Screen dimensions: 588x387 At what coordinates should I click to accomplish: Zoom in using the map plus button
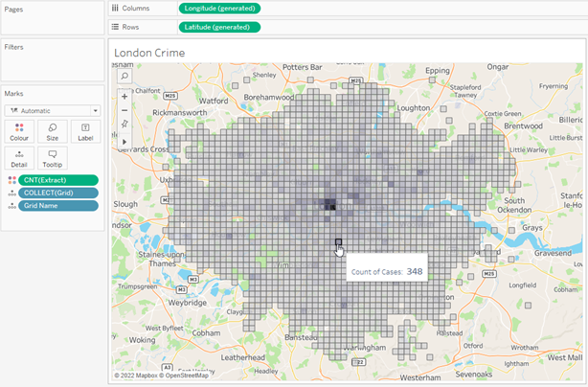coord(124,96)
